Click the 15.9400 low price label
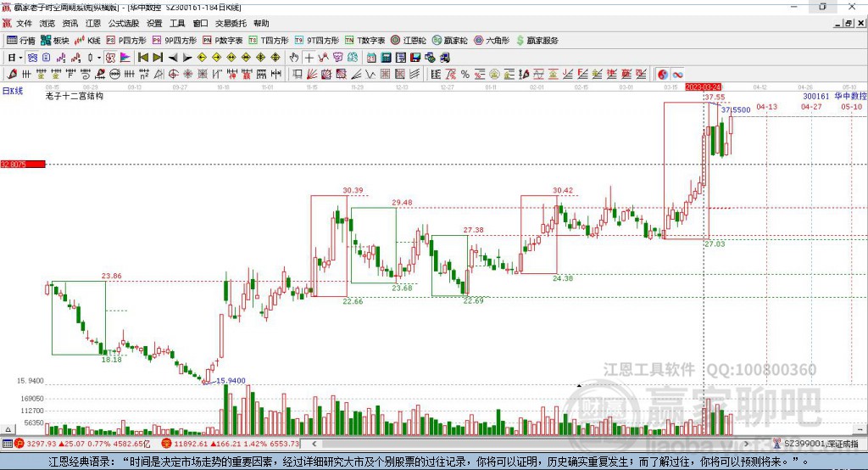This screenshot has width=868, height=470. point(231,381)
